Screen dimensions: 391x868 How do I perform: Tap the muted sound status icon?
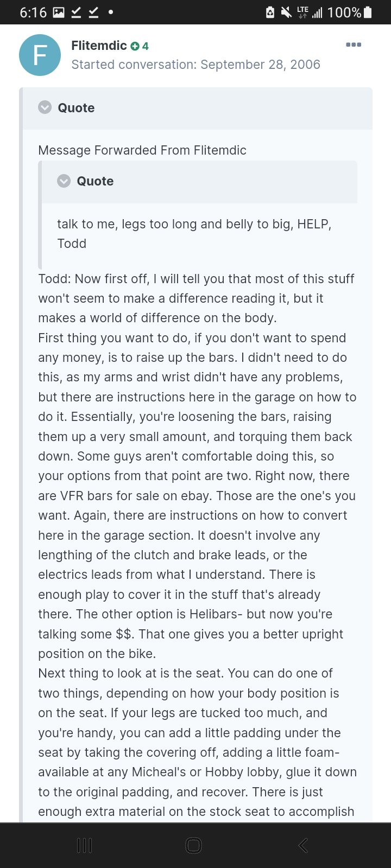(x=286, y=12)
